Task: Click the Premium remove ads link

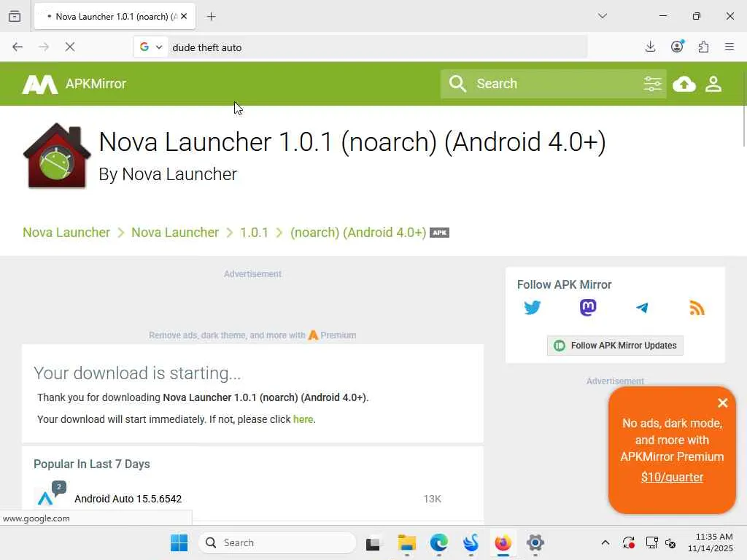Action: tap(252, 335)
